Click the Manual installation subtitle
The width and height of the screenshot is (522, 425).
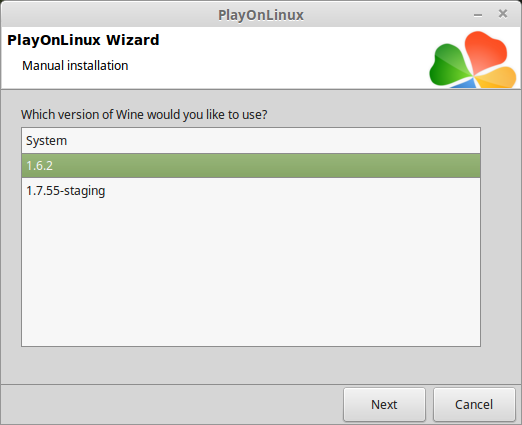(x=75, y=66)
